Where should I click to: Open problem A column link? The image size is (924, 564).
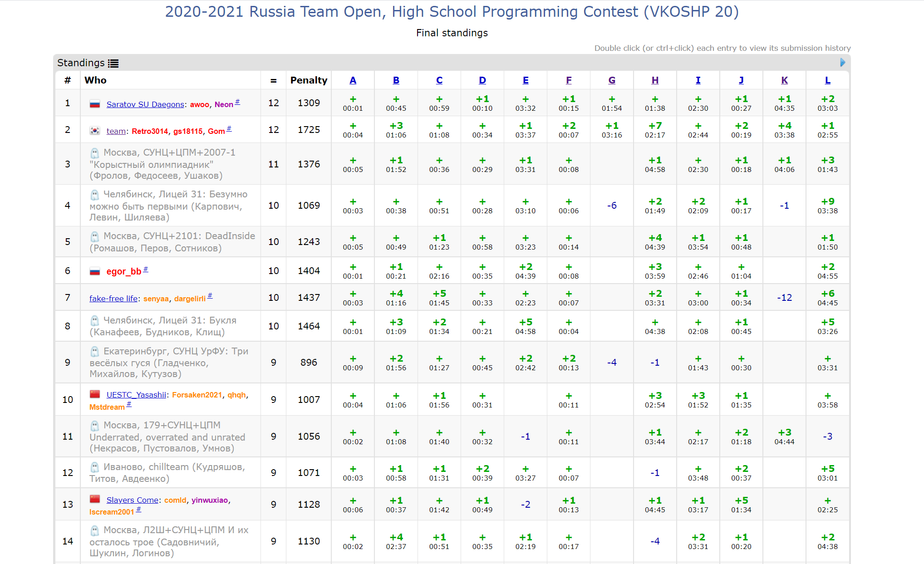[353, 80]
